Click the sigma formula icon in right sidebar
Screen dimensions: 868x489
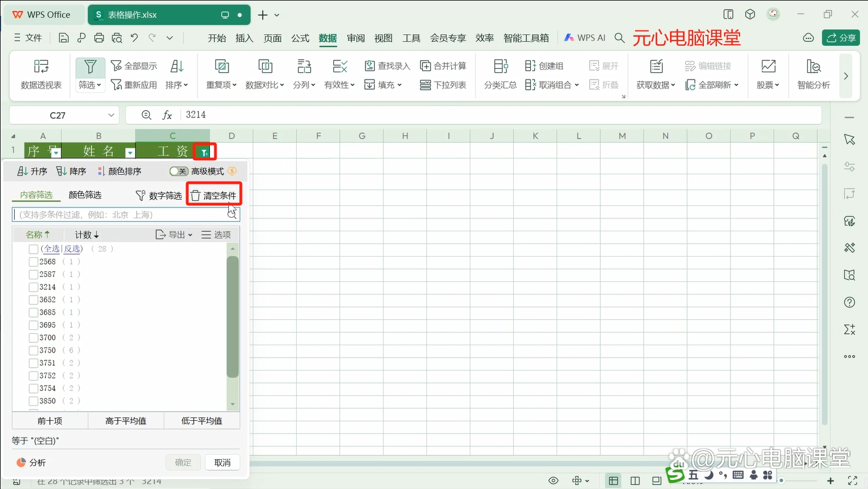[849, 329]
